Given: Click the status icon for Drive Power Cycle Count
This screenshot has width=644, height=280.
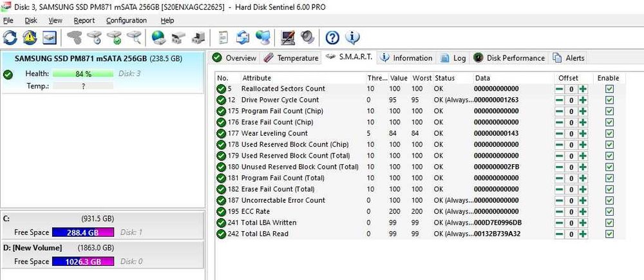Looking at the screenshot, I should 222,100.
